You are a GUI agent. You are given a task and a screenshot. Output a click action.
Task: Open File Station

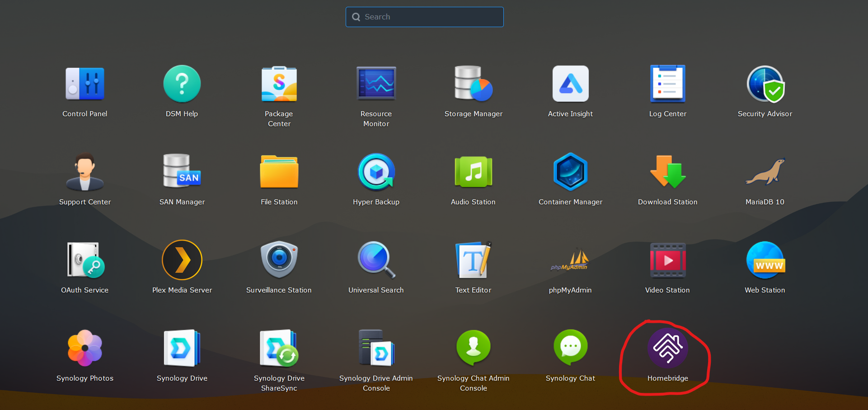[279, 172]
